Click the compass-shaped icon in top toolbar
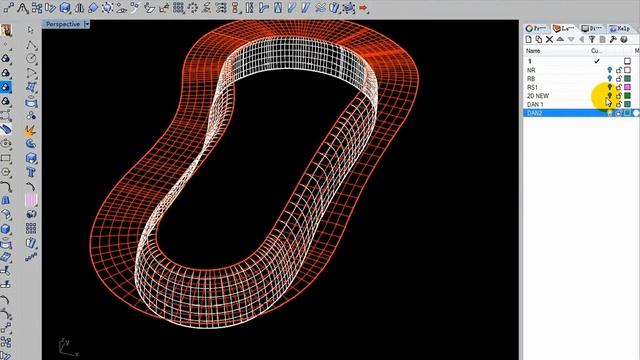The height and width of the screenshot is (360, 640). click(22, 7)
